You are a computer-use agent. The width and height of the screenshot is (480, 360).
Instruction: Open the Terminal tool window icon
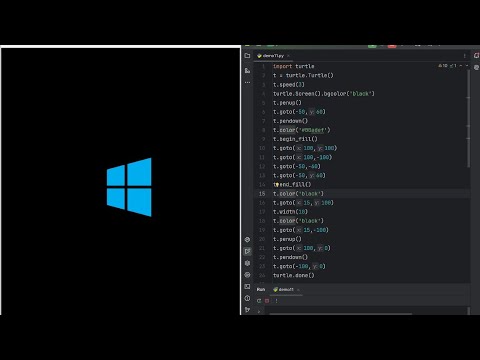click(x=247, y=286)
